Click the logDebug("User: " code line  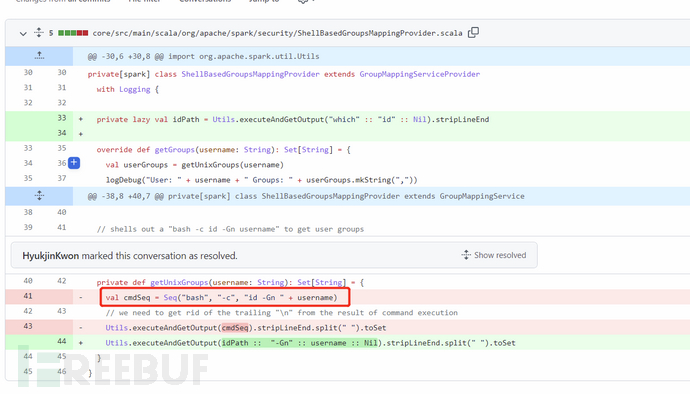click(261, 180)
